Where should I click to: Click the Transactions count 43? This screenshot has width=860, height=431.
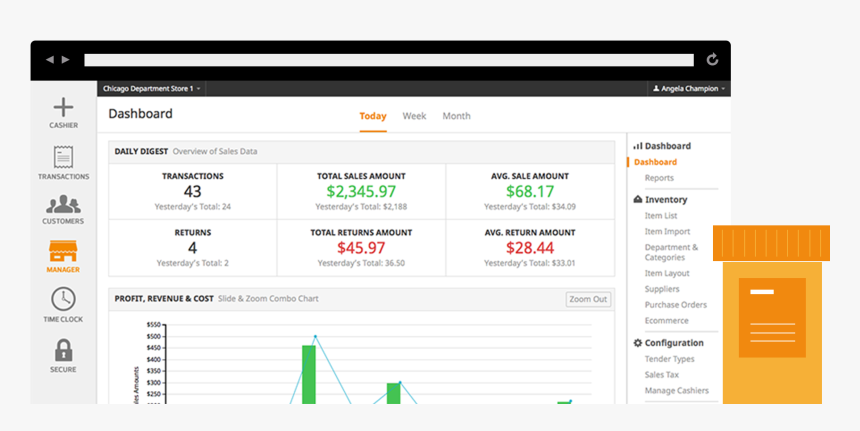193,191
